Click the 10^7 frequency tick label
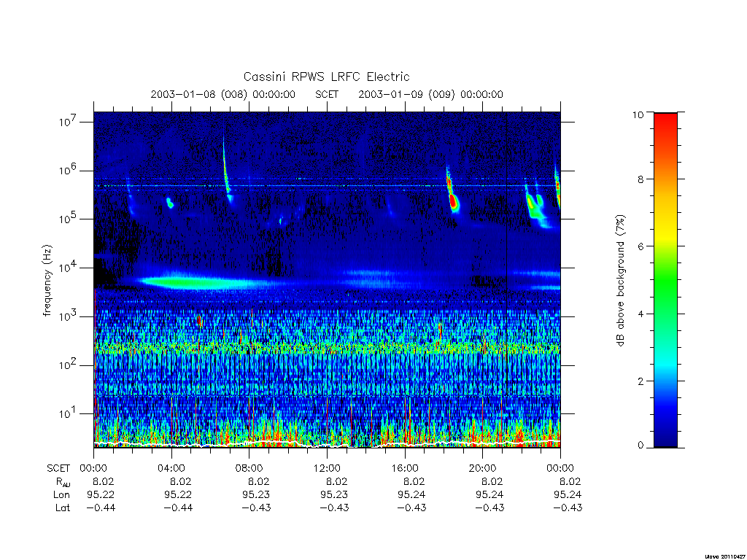 tap(68, 122)
